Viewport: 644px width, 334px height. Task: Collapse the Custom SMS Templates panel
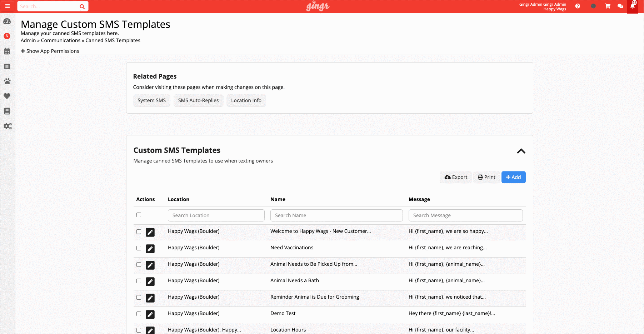pos(521,151)
